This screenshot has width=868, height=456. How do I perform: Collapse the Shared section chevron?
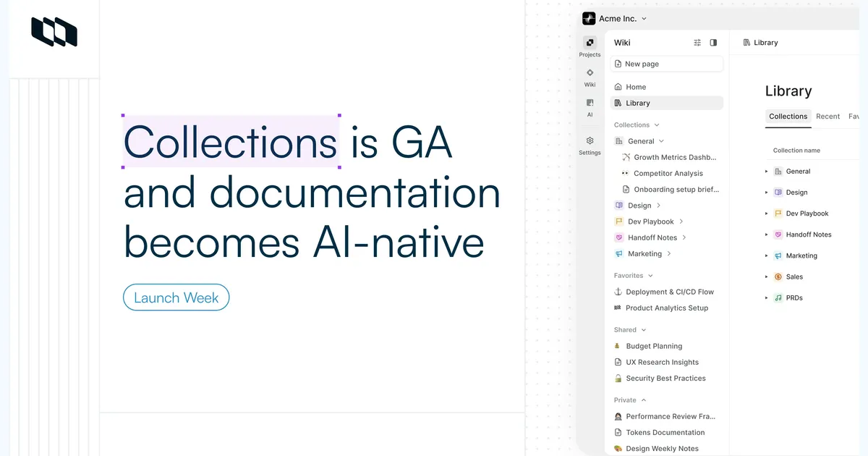[x=644, y=330]
